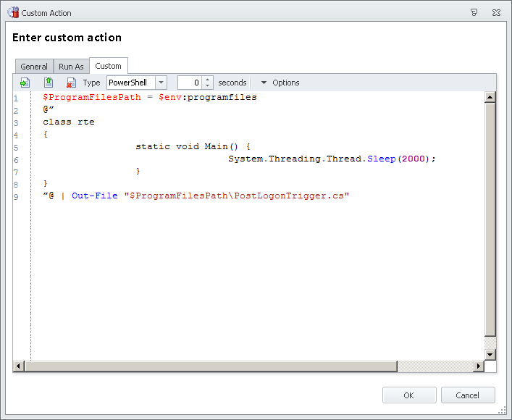Click the PostLogonTrigger.cs path string
The width and height of the screenshot is (512, 420).
[237, 196]
